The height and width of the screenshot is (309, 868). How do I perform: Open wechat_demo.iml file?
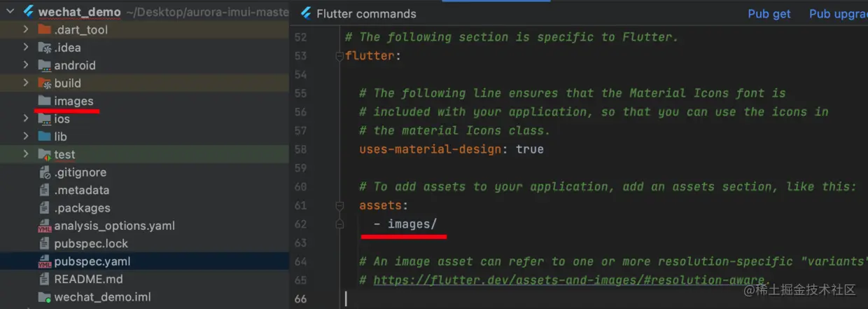tap(103, 297)
